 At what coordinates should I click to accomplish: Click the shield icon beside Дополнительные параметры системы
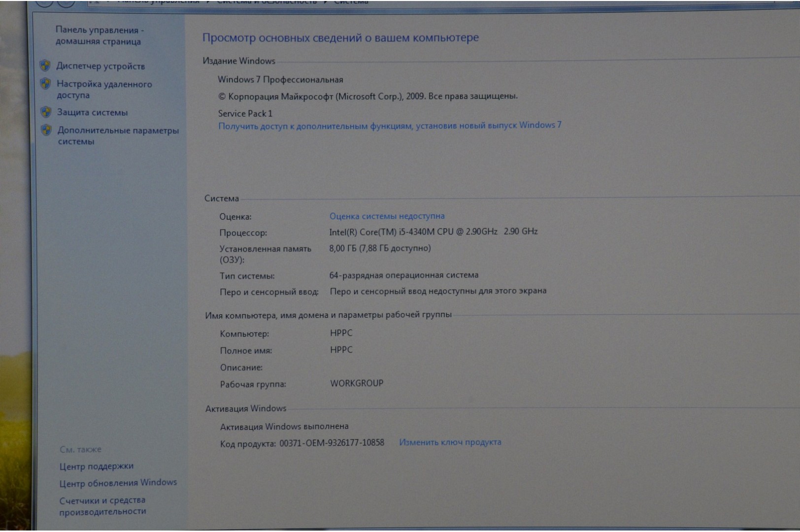(x=46, y=130)
